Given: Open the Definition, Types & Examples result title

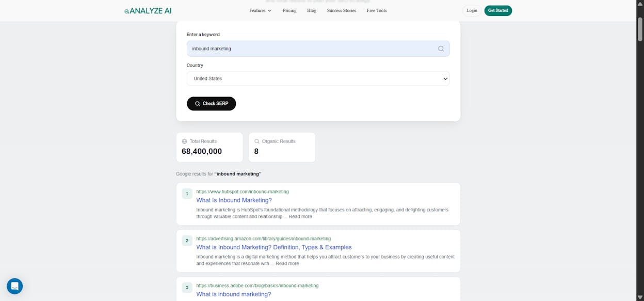Looking at the screenshot, I should point(274,247).
